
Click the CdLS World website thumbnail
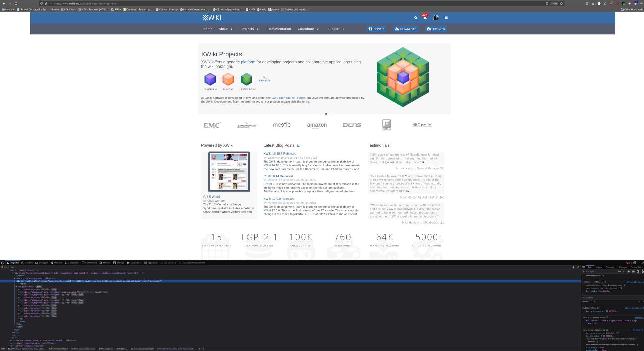pyautogui.click(x=229, y=172)
